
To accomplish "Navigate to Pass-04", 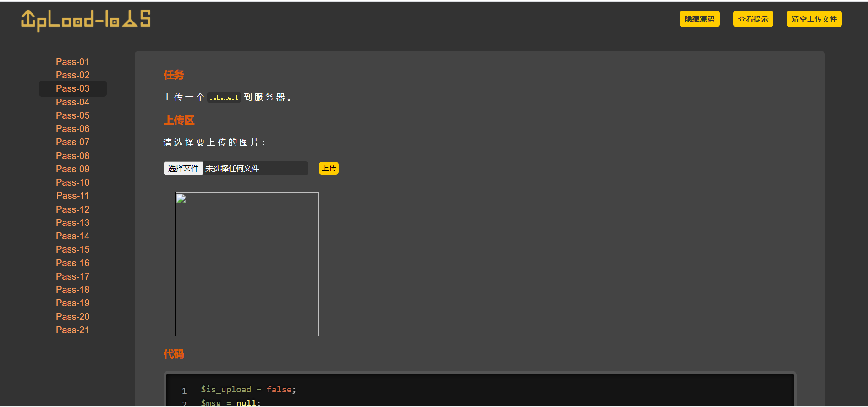I will [72, 102].
